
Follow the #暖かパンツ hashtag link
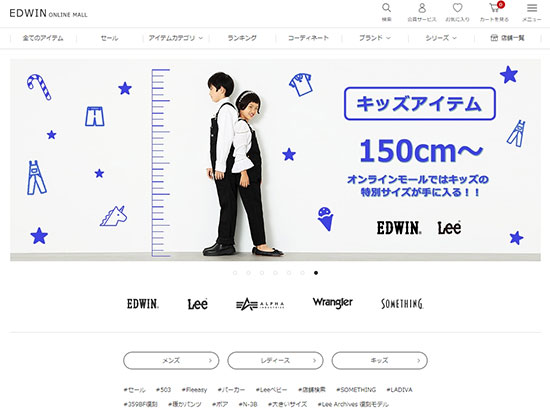coord(185,404)
